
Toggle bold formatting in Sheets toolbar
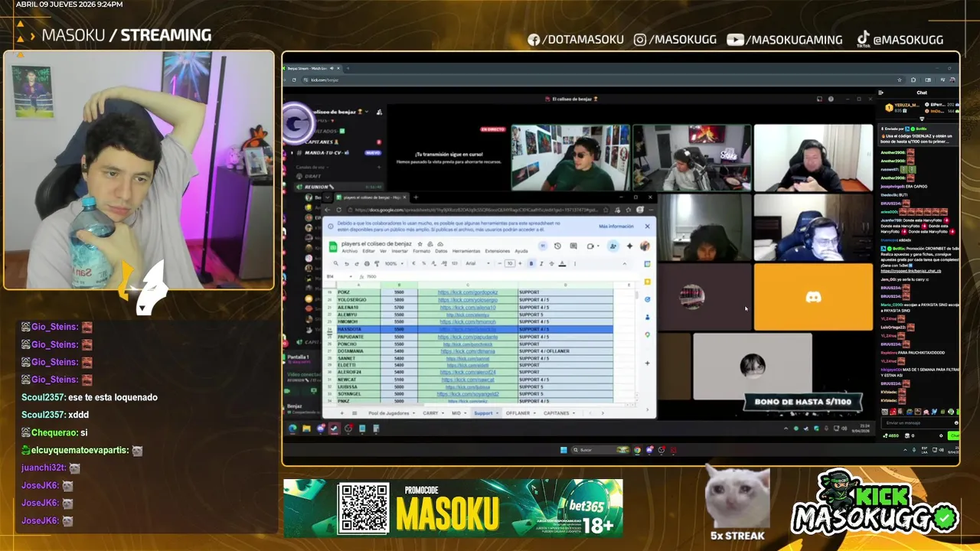(x=531, y=263)
